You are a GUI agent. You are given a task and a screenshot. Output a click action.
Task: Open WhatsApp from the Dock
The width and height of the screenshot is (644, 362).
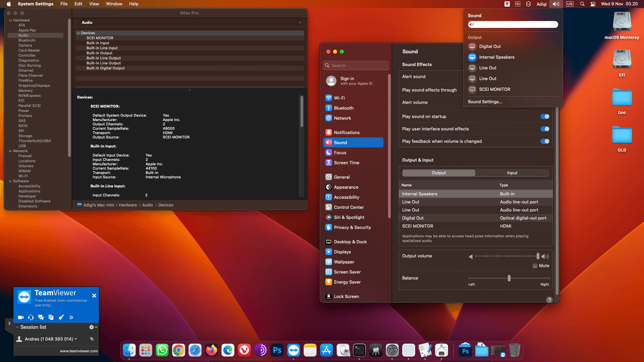[162, 350]
